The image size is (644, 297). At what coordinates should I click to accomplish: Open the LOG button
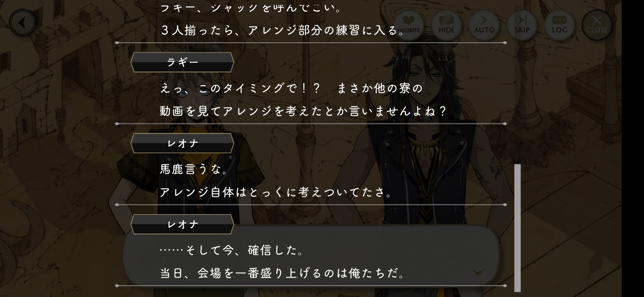tap(559, 25)
